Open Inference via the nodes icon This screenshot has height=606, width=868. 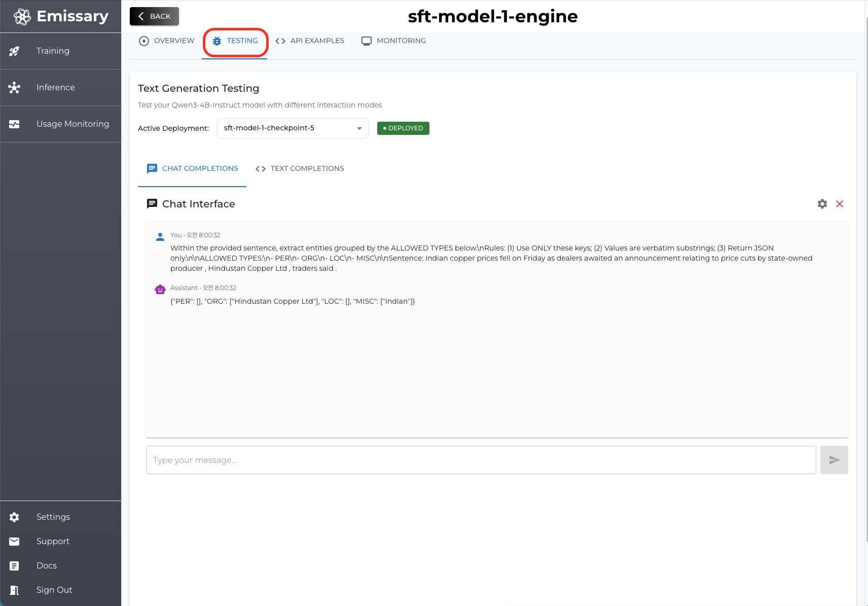click(x=14, y=88)
